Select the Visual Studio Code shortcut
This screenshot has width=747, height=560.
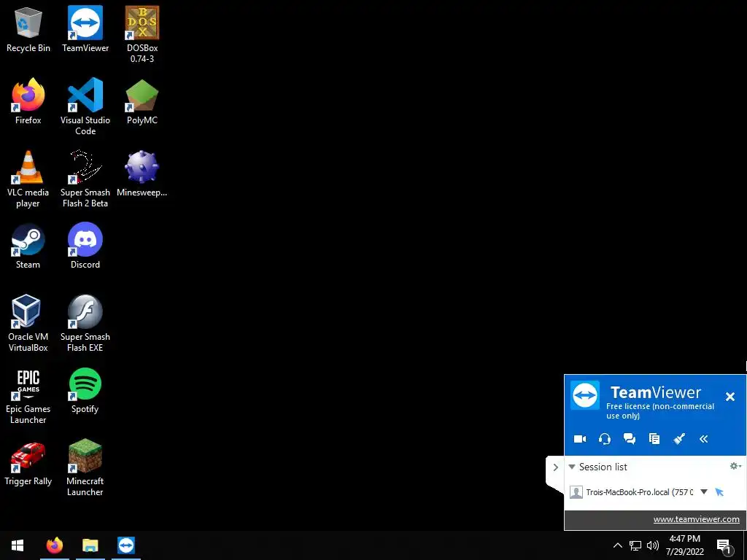tap(85, 106)
